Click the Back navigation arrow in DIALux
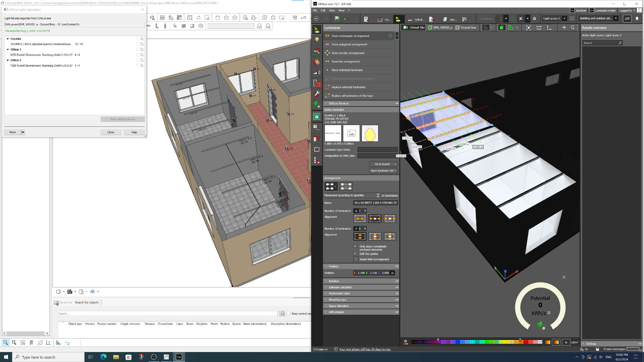The height and width of the screenshot is (362, 644). pos(317,19)
